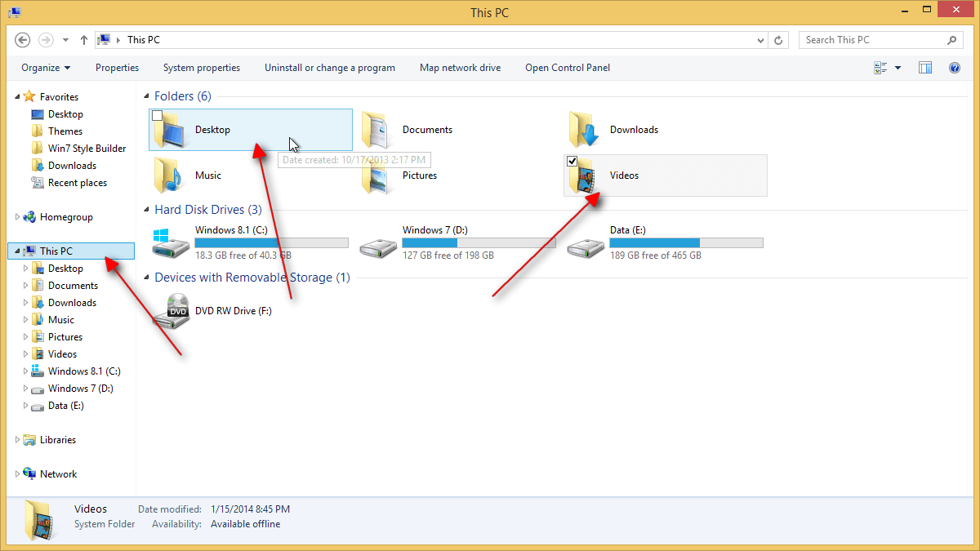Image resolution: width=980 pixels, height=551 pixels.
Task: Expand the Libraries tree node
Action: [18, 440]
